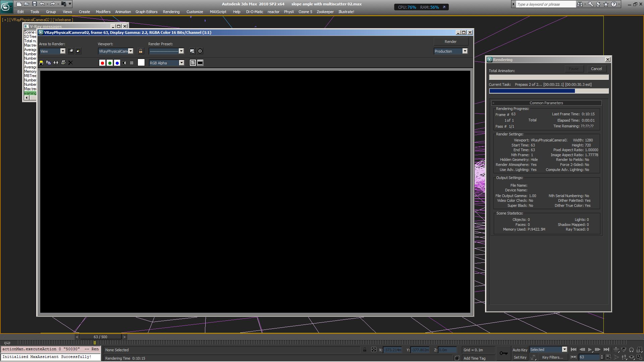Open the Production render mode dropdown
Screen dimensions: 644x362
(465, 51)
